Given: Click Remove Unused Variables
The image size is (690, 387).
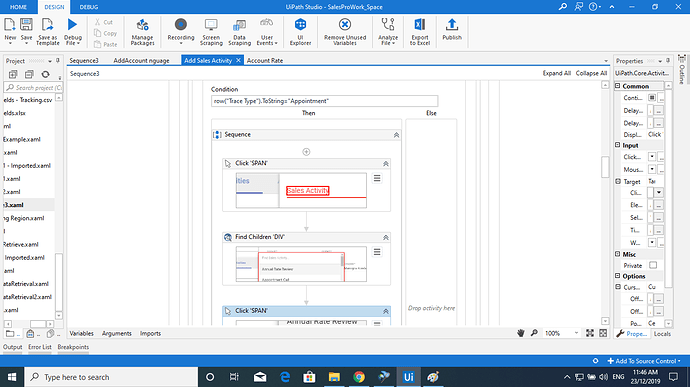Looking at the screenshot, I should 345,32.
